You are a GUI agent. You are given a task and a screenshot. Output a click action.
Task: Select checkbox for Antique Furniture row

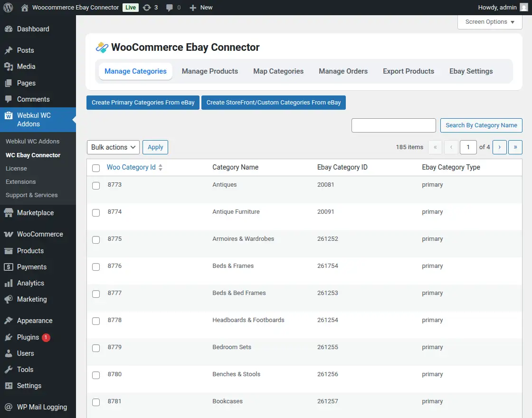point(96,213)
